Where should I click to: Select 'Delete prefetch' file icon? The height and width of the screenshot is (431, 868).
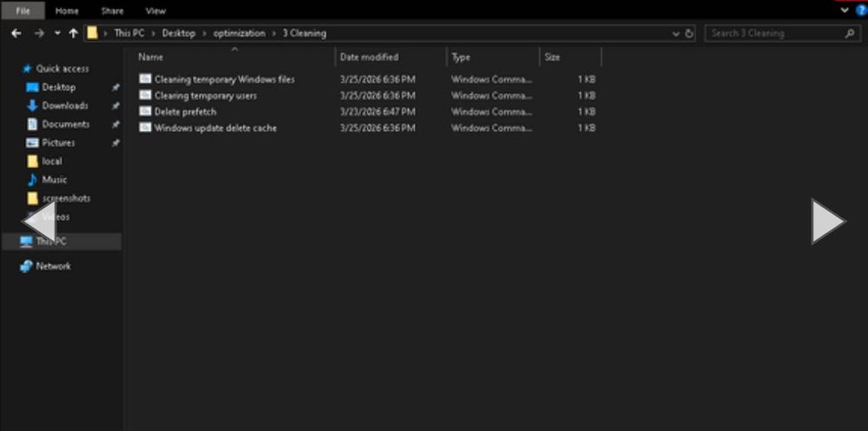pos(145,111)
